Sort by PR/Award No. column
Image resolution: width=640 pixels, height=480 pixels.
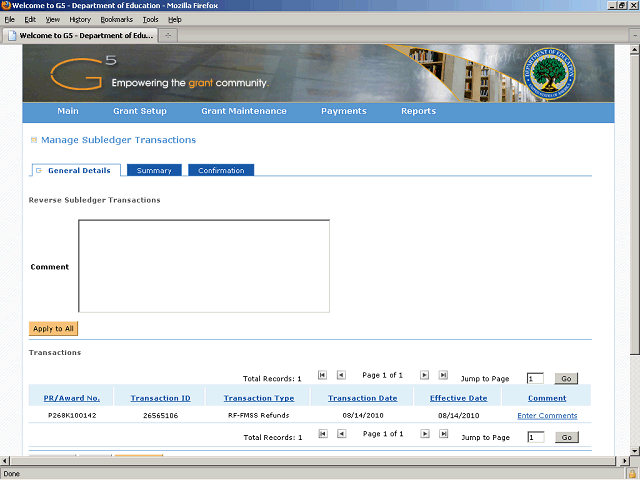point(71,398)
